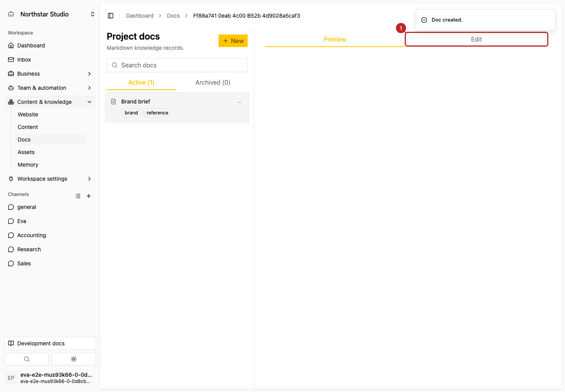Switch to the Archived (0) tab

coord(213,82)
